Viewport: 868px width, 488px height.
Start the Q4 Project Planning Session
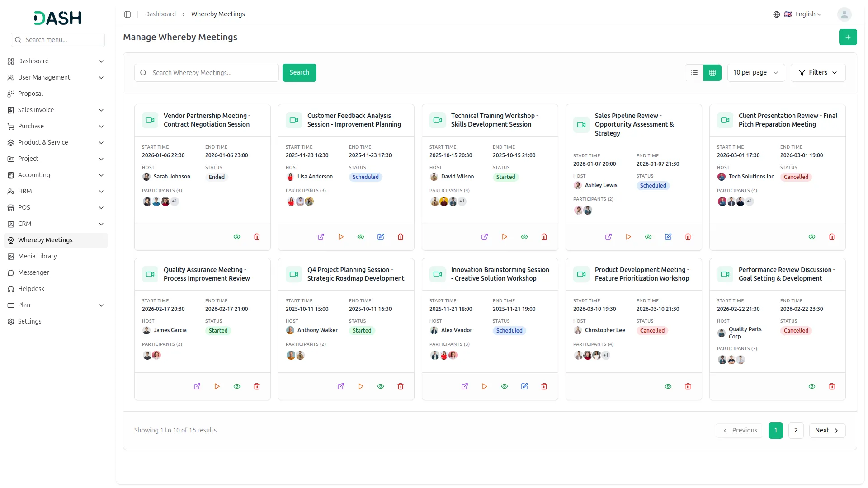coord(361,386)
